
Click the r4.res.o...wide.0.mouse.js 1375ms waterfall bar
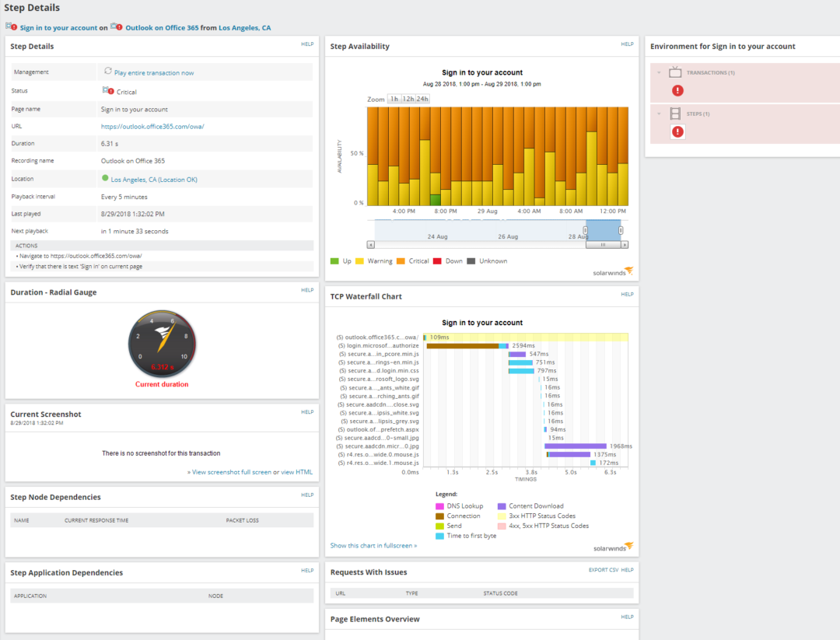(x=569, y=455)
